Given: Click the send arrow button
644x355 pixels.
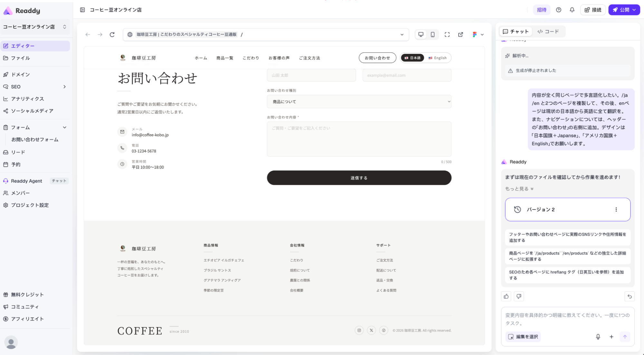Looking at the screenshot, I should 625,337.
